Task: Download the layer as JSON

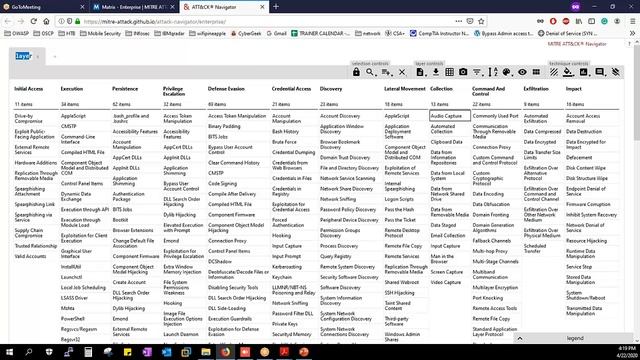Action: (x=436, y=72)
